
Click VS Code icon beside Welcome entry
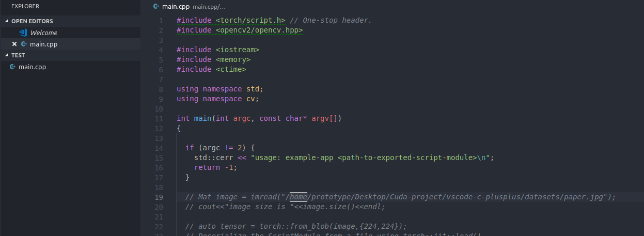pos(23,33)
